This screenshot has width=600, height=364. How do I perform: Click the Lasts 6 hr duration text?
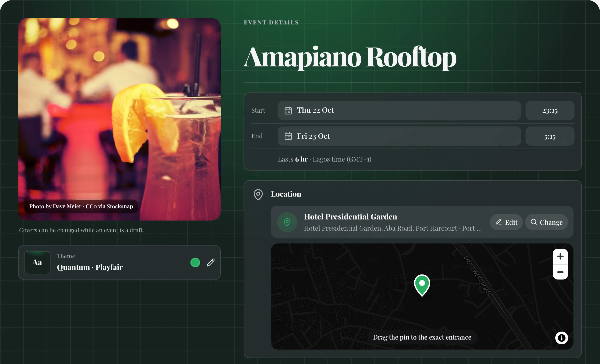click(x=293, y=159)
